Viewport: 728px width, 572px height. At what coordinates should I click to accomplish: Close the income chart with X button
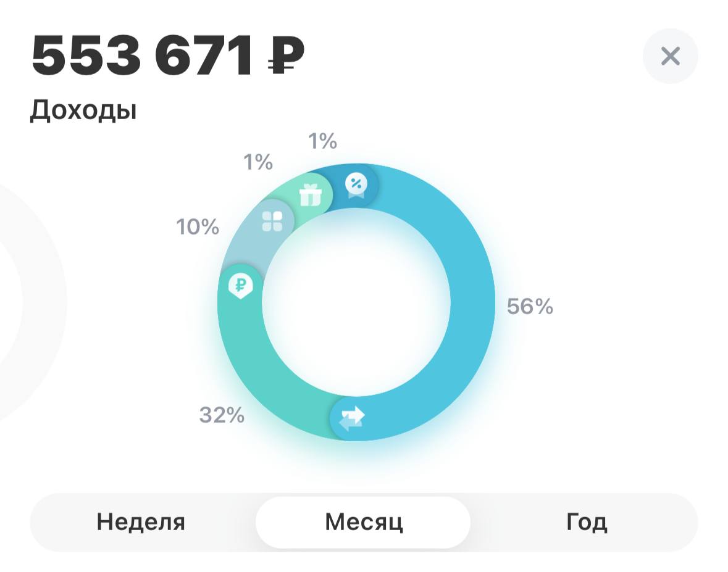click(x=670, y=56)
